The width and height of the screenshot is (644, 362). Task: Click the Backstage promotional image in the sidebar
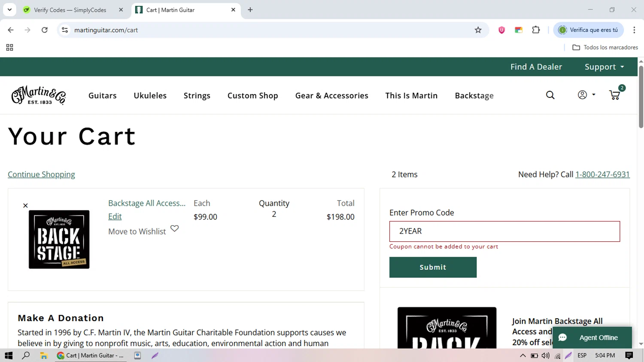pos(447,328)
